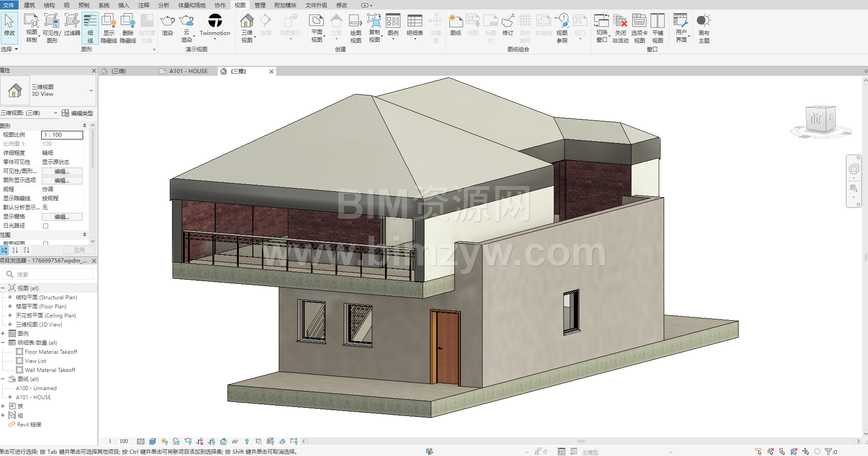Enable the Sun Path (日光路径) checkbox
The width and height of the screenshot is (868, 456).
[x=45, y=226]
